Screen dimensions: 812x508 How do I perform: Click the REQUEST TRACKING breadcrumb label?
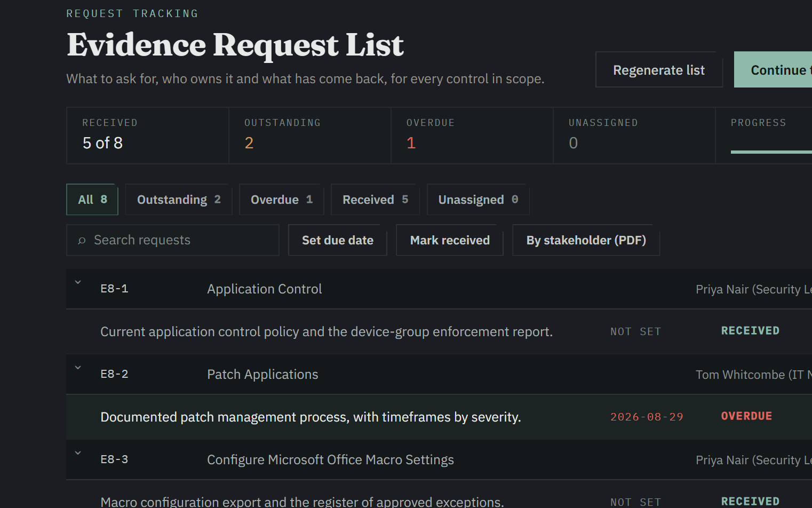click(x=132, y=13)
